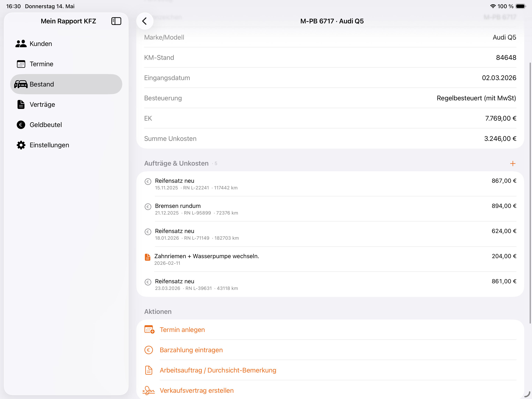Click the Aufträge & Unkosten section header
The width and height of the screenshot is (532, 399).
(x=176, y=163)
